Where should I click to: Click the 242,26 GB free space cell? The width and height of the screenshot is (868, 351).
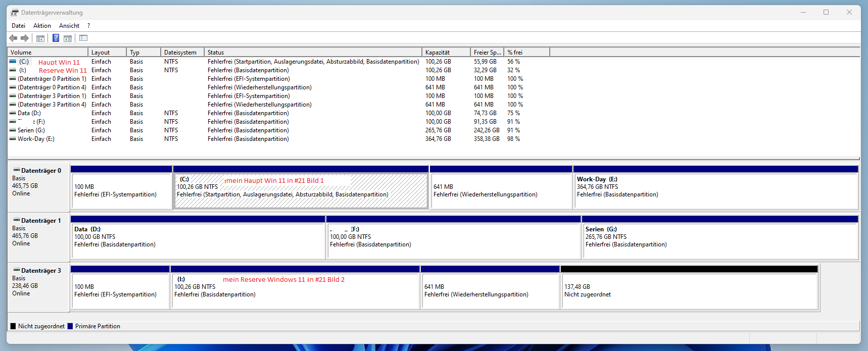coord(487,130)
